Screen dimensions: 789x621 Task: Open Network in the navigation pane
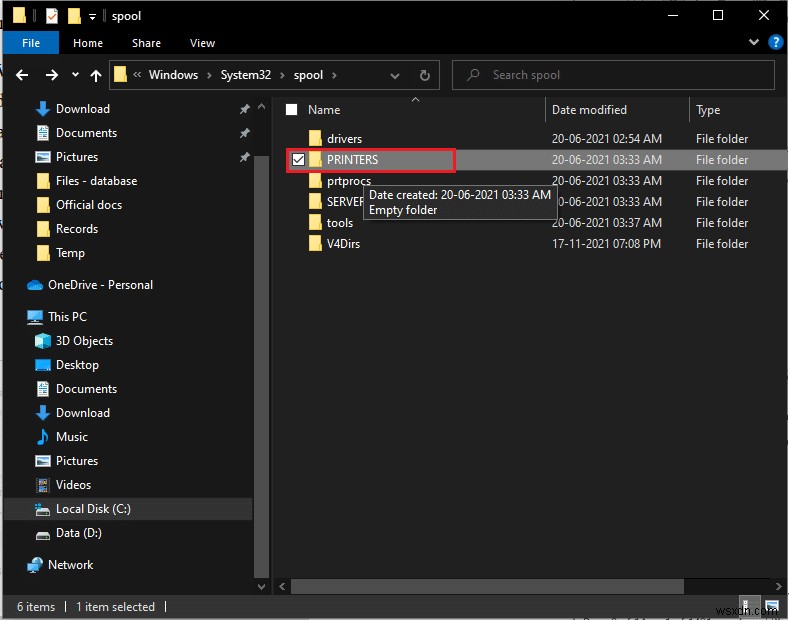pos(70,565)
